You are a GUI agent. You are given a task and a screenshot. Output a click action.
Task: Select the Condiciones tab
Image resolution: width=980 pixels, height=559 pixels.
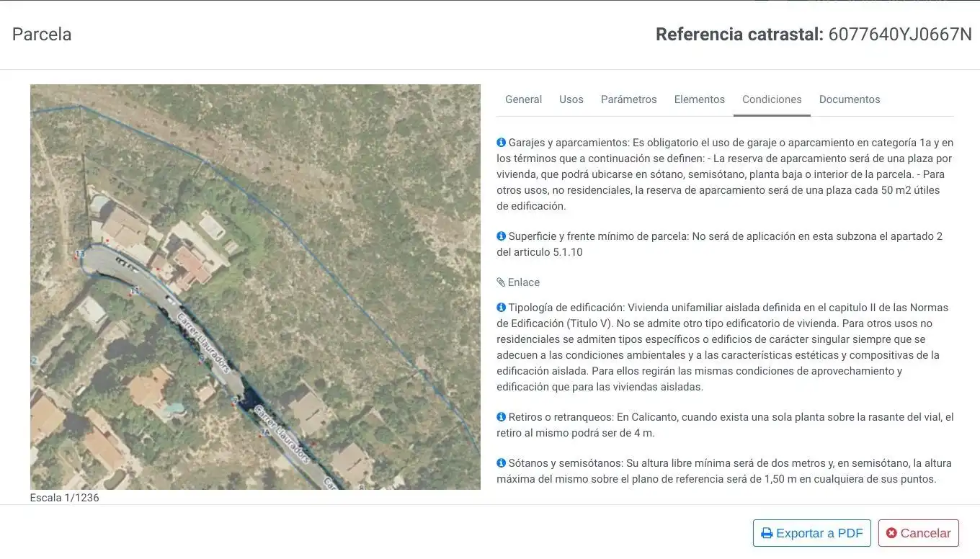(772, 99)
